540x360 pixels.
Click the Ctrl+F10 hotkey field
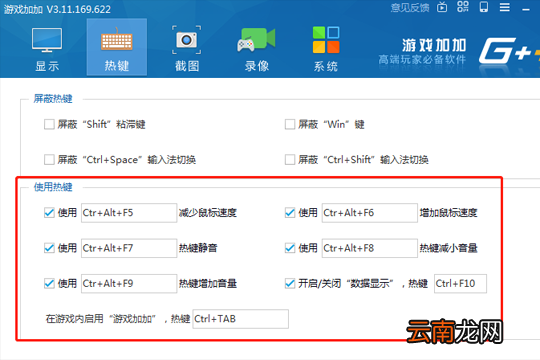point(460,284)
